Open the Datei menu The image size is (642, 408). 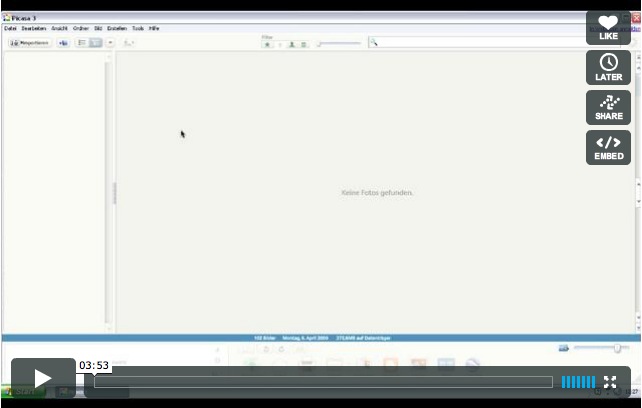(x=10, y=28)
